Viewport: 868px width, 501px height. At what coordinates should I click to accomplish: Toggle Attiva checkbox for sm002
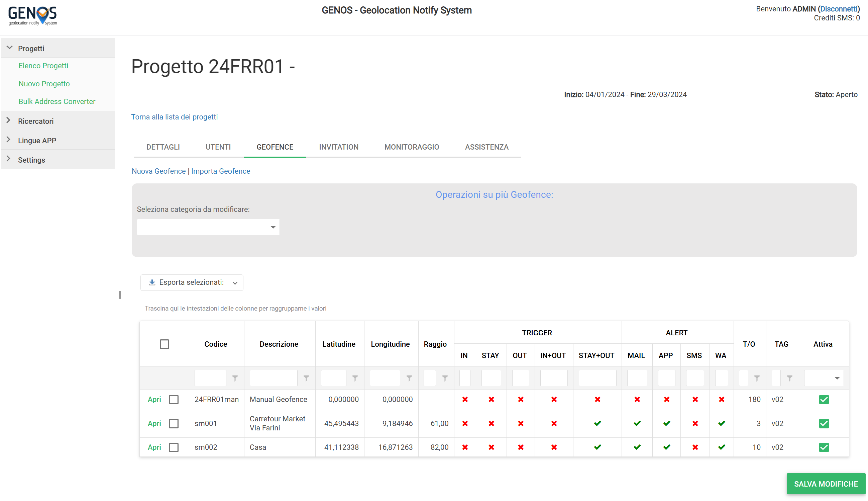pos(824,447)
